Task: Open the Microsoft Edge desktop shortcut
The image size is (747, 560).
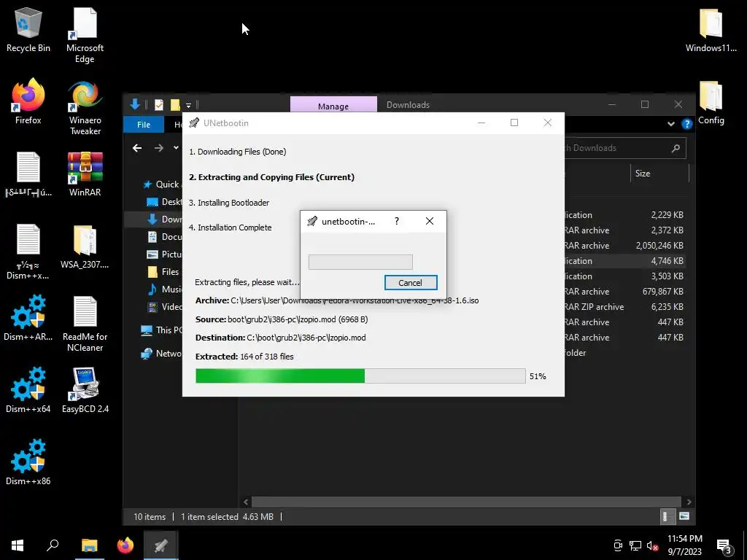Action: [x=85, y=35]
